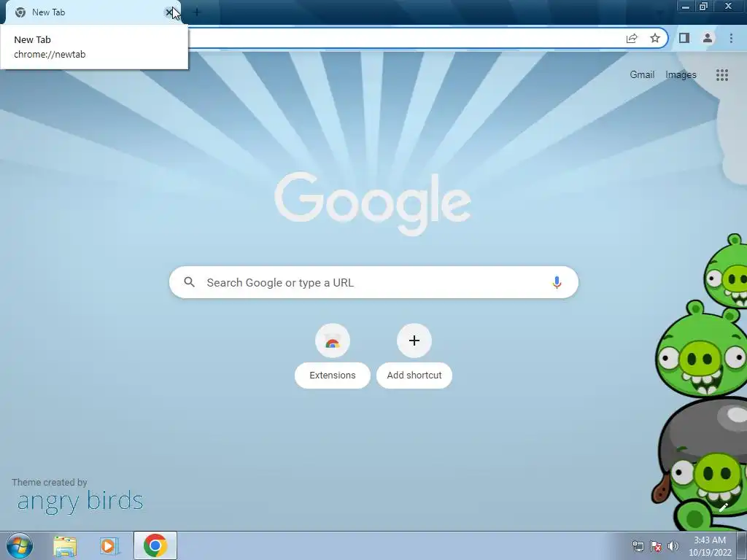The width and height of the screenshot is (747, 560).
Task: Close the New Tab tab
Action: coord(169,12)
